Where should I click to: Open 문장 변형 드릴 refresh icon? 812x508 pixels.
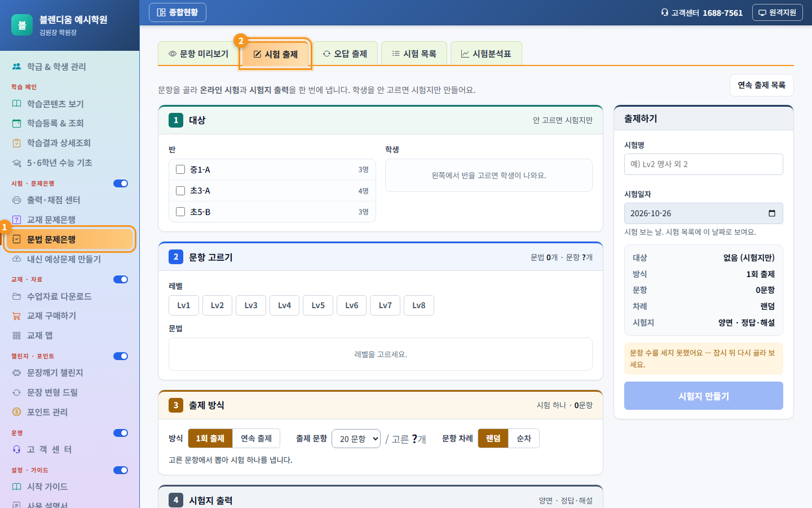(17, 392)
